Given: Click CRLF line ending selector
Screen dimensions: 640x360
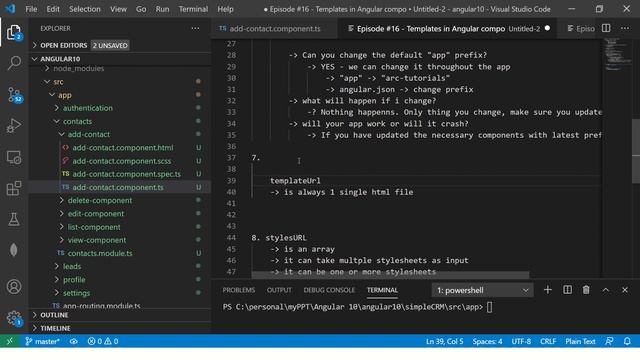Looking at the screenshot, I should 548,341.
